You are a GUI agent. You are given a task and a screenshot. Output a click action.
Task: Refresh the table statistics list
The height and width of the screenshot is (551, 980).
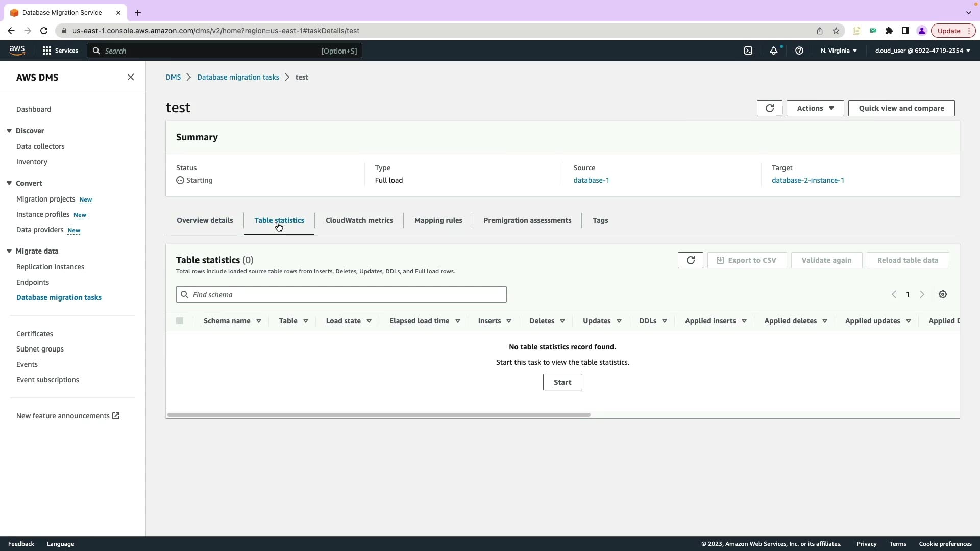pos(690,260)
